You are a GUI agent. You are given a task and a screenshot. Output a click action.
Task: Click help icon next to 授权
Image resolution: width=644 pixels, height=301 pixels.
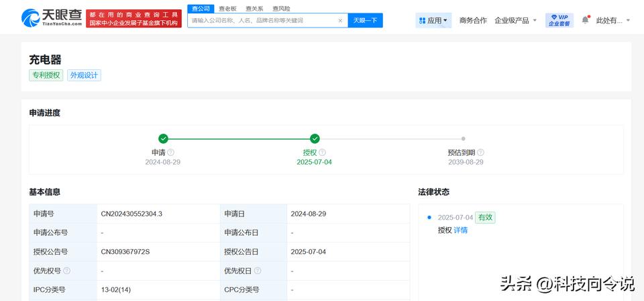pos(323,153)
